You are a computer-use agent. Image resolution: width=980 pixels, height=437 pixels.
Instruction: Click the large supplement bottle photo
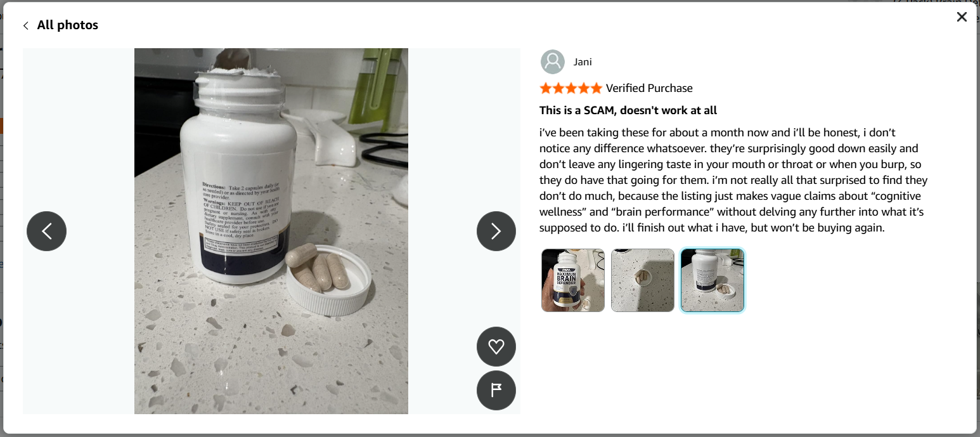click(x=271, y=231)
